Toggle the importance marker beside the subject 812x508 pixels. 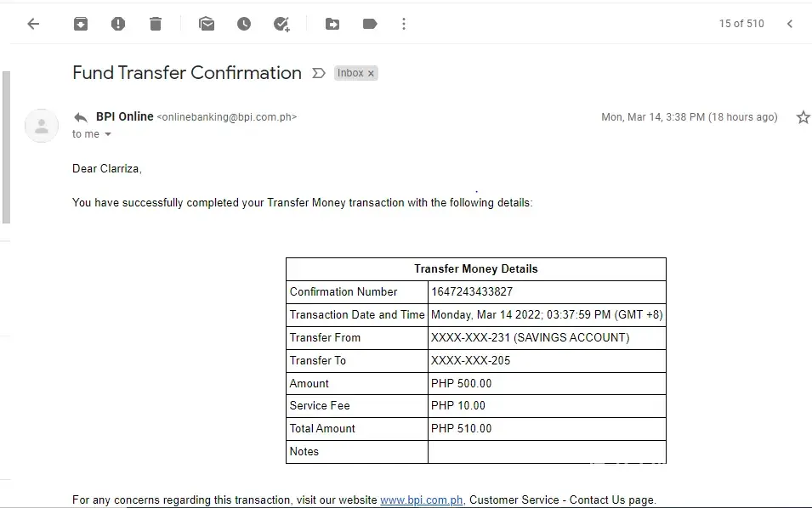coord(319,73)
